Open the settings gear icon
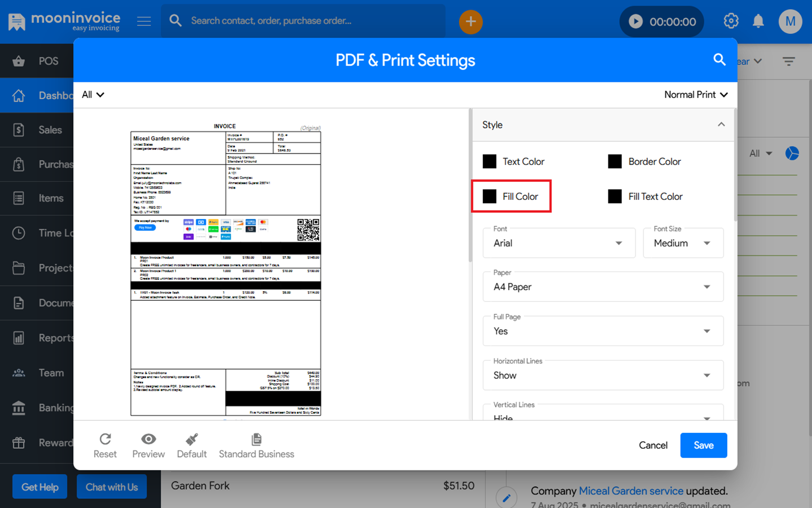The height and width of the screenshot is (508, 812). pyautogui.click(x=731, y=21)
